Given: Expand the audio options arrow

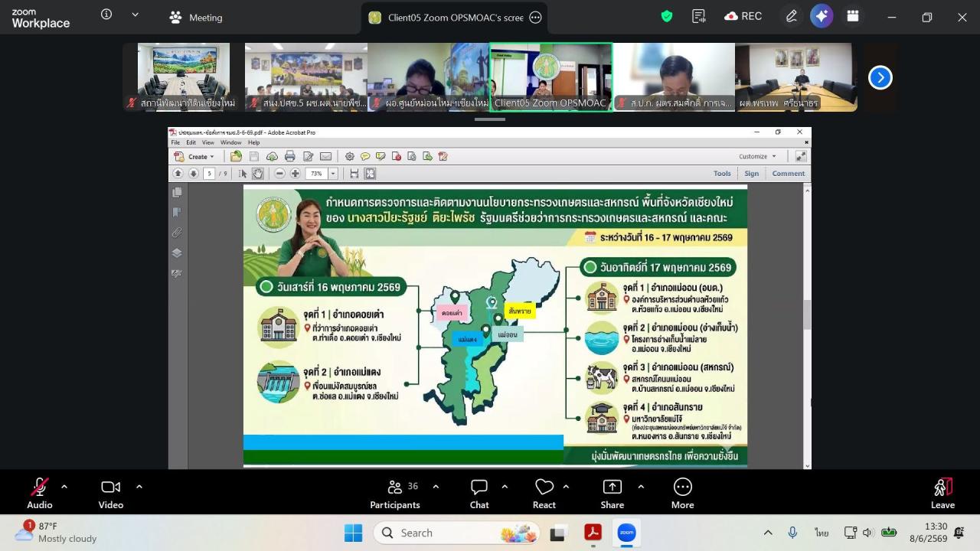Looking at the screenshot, I should [64, 487].
